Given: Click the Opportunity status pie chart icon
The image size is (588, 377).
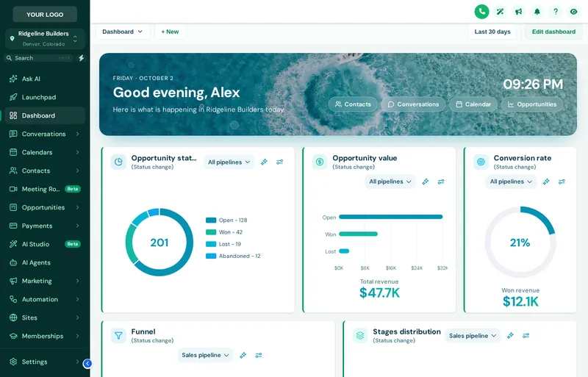Looking at the screenshot, I should (x=118, y=162).
